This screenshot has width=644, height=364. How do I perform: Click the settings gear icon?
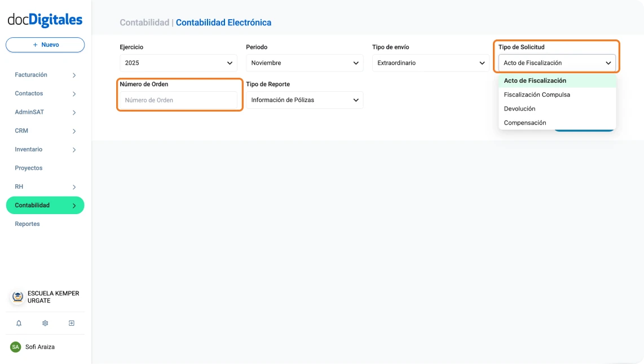(45, 323)
